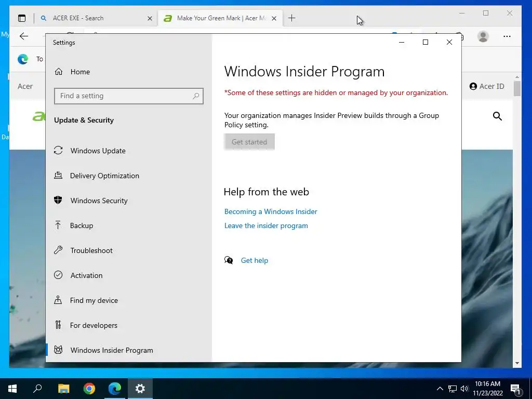Click the Find my device icon

coord(58,300)
